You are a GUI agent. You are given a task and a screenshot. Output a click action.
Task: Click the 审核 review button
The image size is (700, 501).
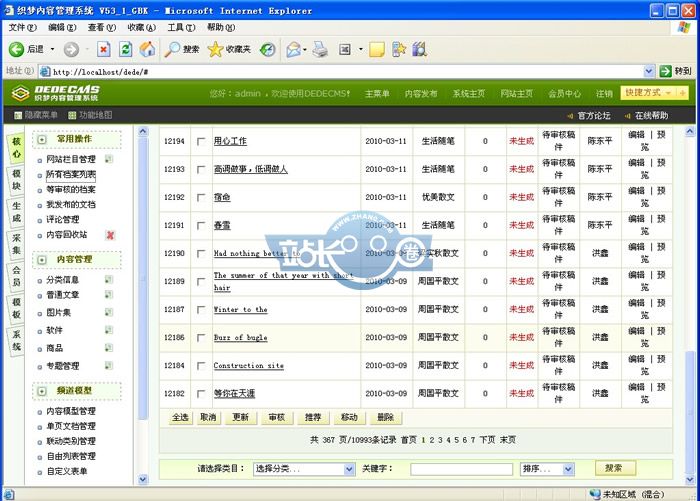[277, 418]
